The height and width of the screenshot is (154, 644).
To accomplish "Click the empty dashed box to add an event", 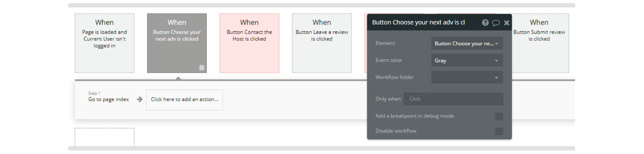I will click(x=104, y=137).
